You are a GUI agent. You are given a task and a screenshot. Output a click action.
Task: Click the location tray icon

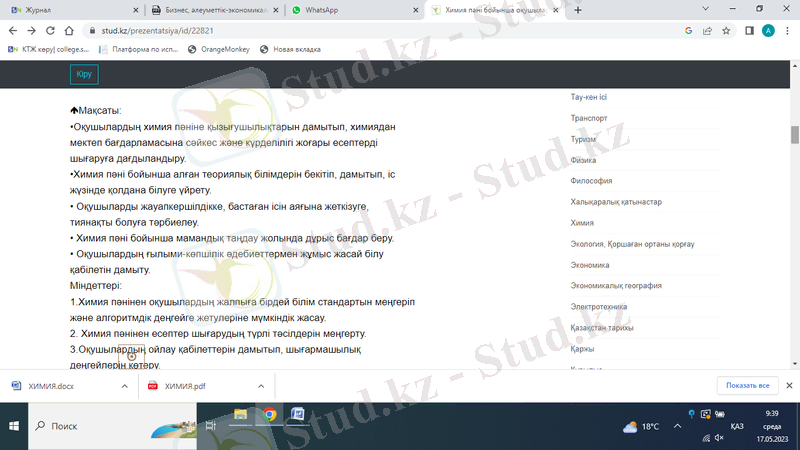pyautogui.click(x=691, y=414)
